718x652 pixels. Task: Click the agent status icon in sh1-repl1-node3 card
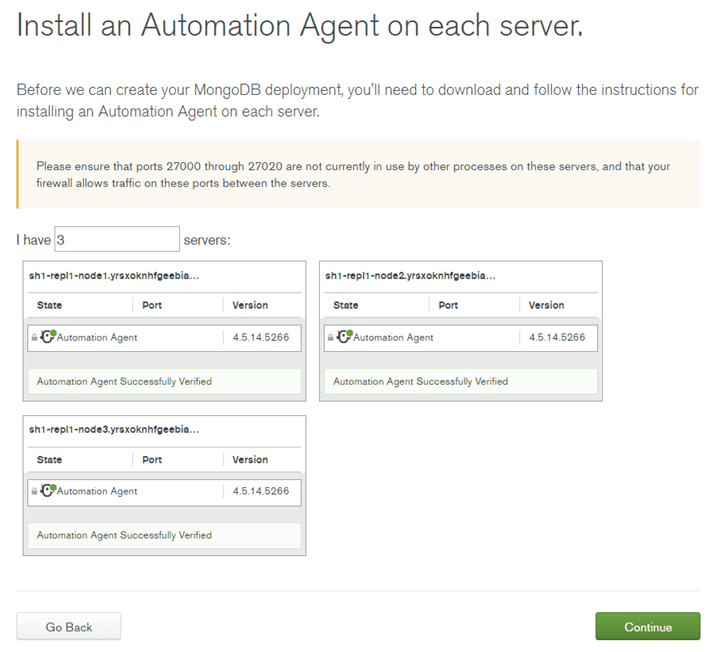pos(48,490)
